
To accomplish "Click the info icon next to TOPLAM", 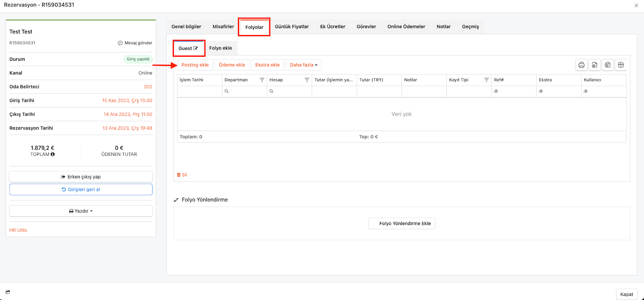I will (53, 154).
